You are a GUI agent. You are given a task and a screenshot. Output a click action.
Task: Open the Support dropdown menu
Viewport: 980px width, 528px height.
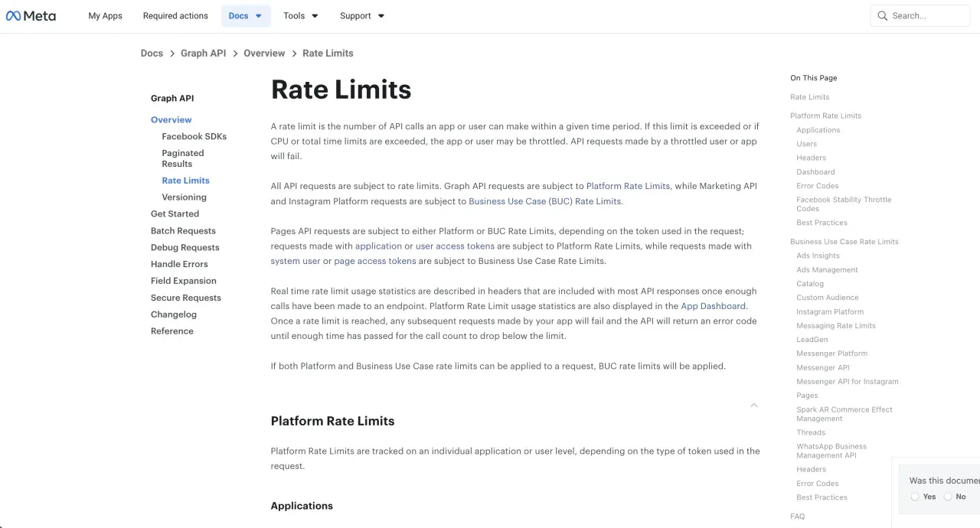click(x=362, y=15)
